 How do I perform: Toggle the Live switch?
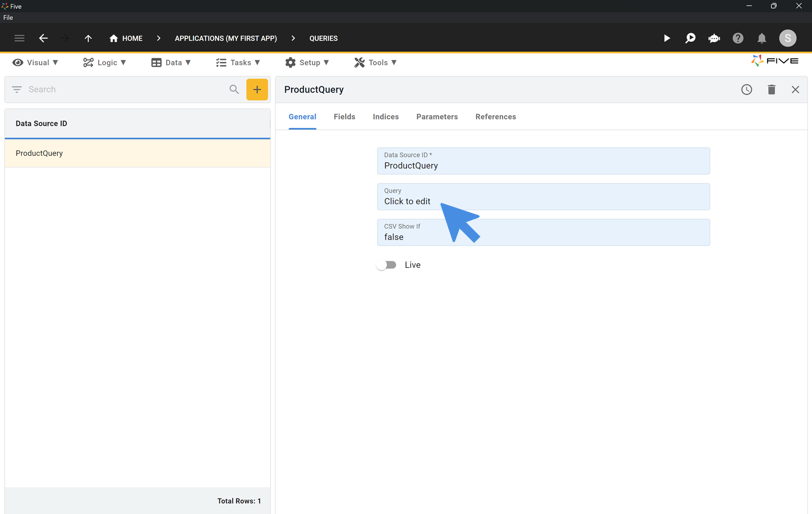(x=387, y=265)
